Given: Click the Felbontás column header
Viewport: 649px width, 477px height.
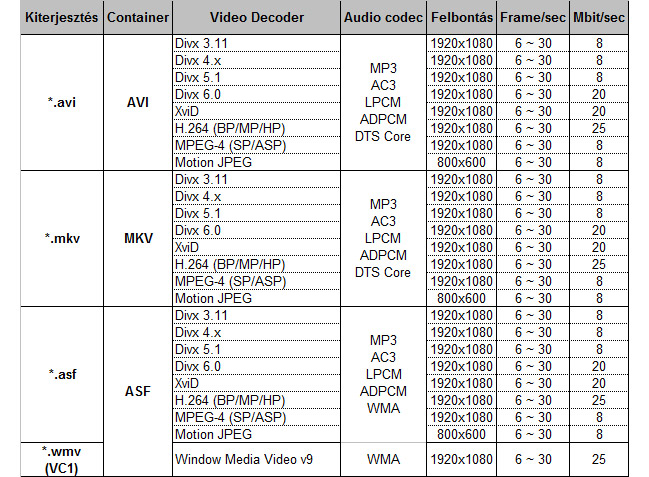Looking at the screenshot, I should click(x=463, y=19).
